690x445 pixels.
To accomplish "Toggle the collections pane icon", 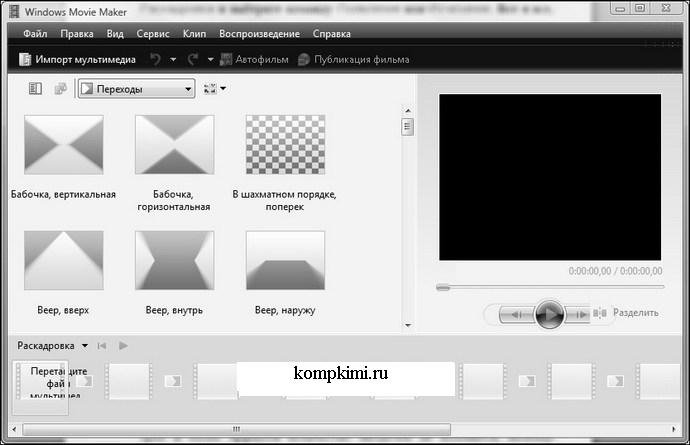I will coord(61,88).
